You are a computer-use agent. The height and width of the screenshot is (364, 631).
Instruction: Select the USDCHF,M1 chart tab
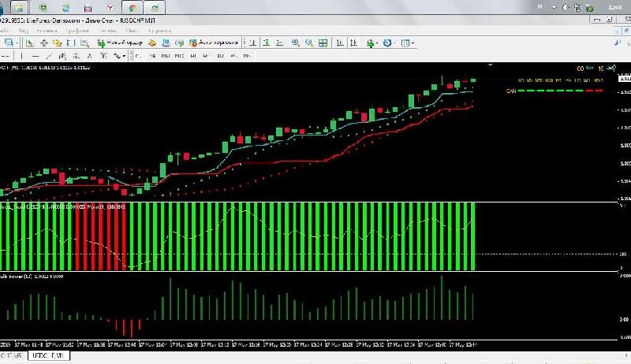tap(49, 355)
